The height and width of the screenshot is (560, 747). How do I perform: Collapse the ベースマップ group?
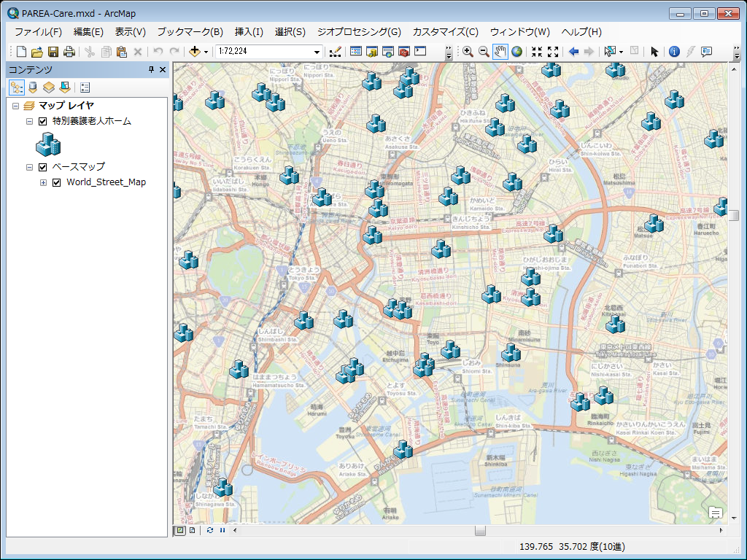coord(29,167)
